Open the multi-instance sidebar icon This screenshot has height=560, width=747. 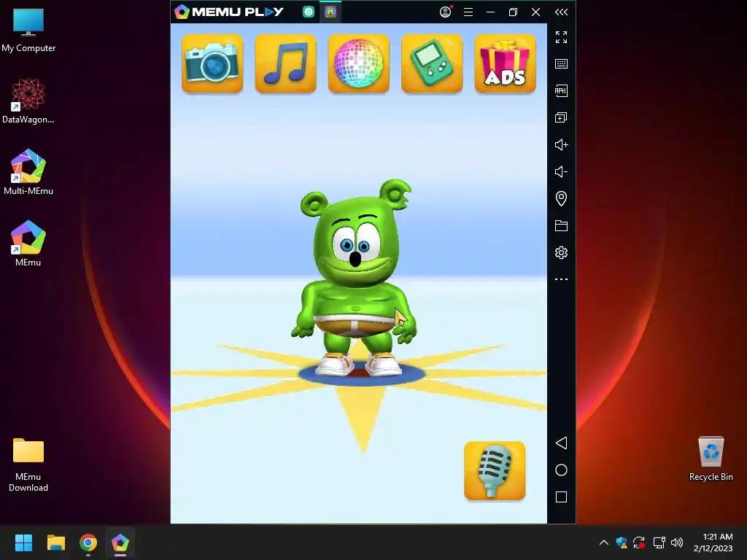[x=561, y=117]
